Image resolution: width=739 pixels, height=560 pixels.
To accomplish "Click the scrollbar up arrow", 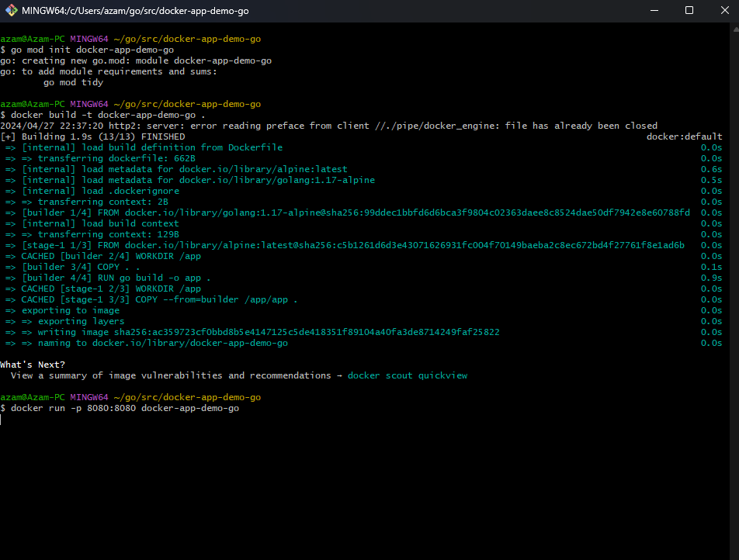I will 735,29.
